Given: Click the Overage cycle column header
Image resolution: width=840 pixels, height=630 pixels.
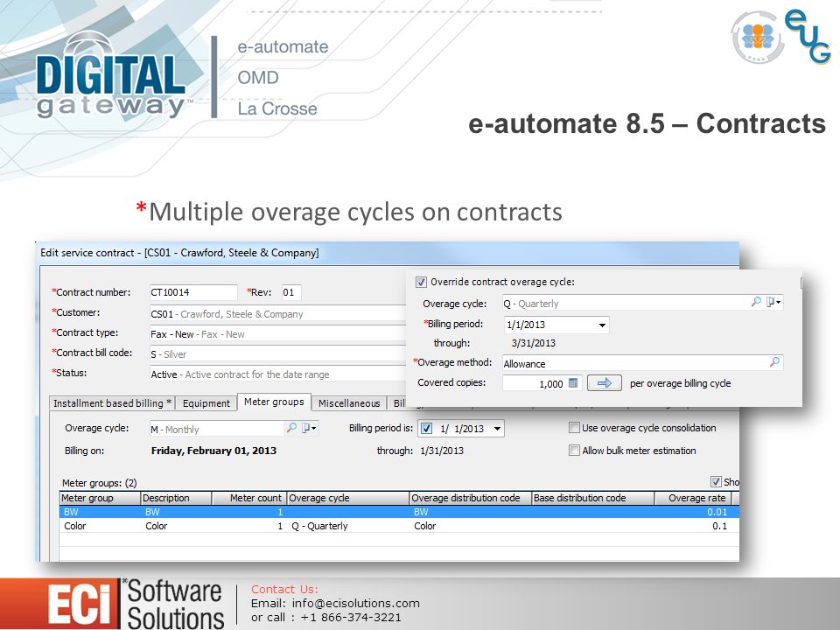Looking at the screenshot, I should coord(348,498).
